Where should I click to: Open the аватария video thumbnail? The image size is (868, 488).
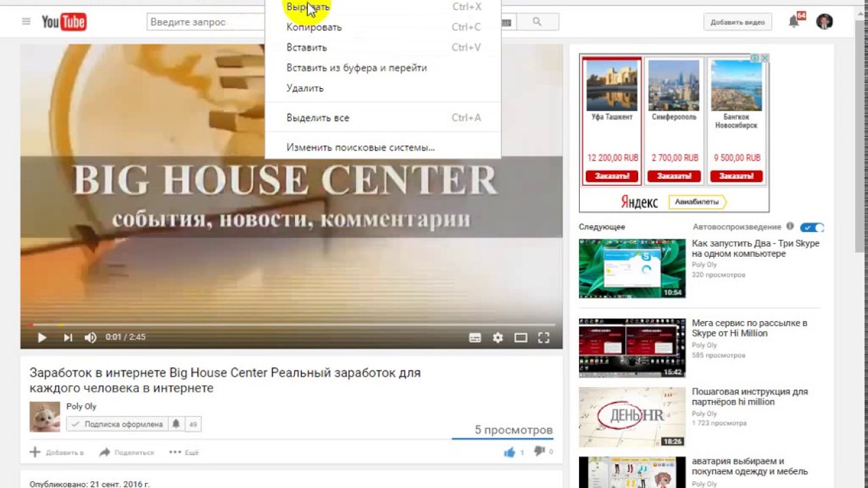[x=632, y=472]
